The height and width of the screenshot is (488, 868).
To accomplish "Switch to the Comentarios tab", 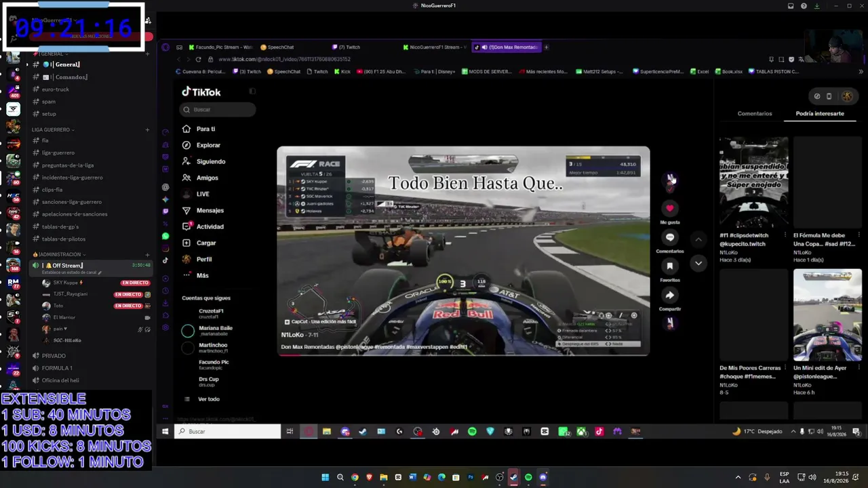I will [x=755, y=114].
